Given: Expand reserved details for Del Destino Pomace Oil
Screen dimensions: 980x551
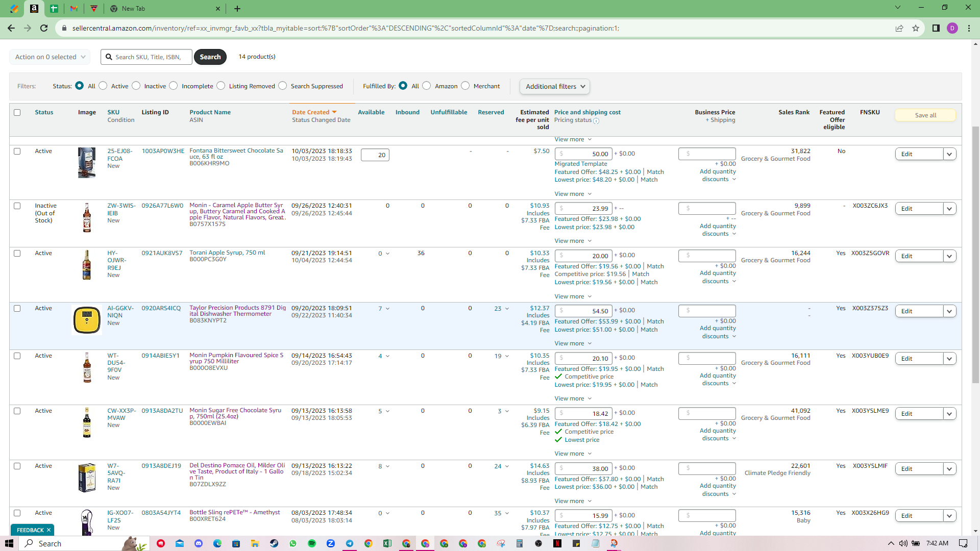Looking at the screenshot, I should click(507, 466).
